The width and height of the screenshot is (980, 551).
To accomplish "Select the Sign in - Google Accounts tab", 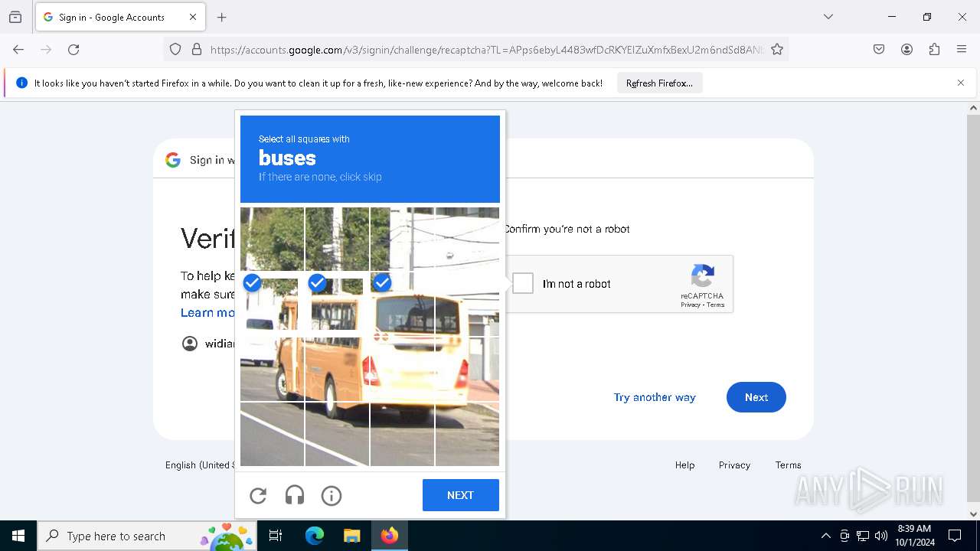I will coord(119,17).
